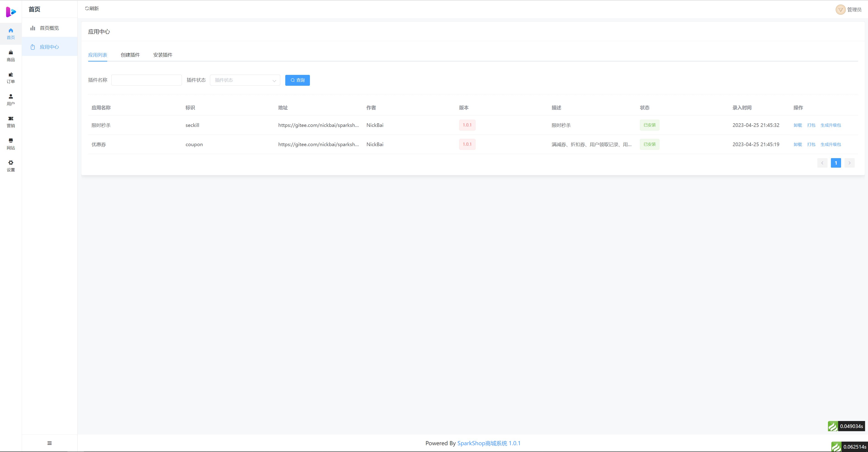Focus the 插件名称 input field

146,80
